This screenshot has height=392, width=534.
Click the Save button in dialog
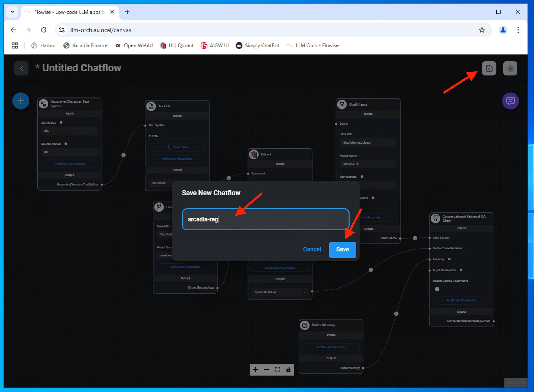tap(342, 249)
